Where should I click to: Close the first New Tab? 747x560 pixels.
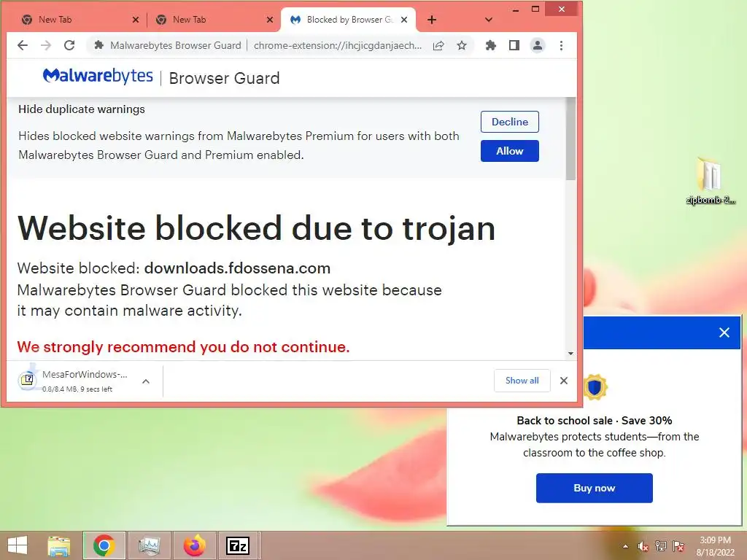[136, 20]
